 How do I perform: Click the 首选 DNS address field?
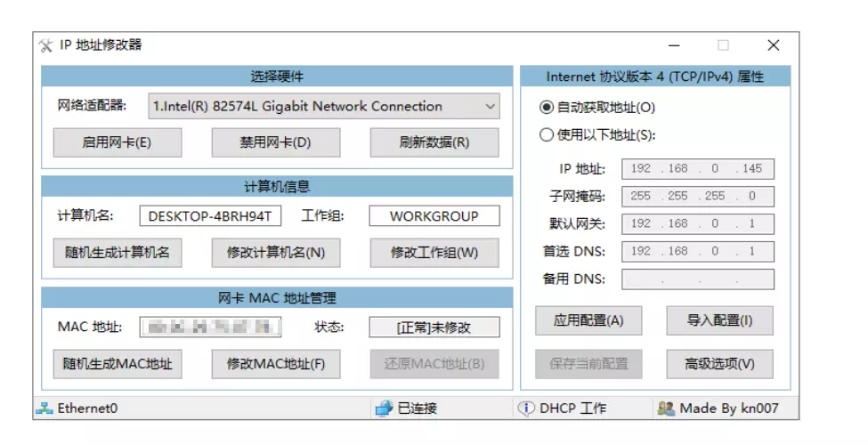pyautogui.click(x=698, y=252)
